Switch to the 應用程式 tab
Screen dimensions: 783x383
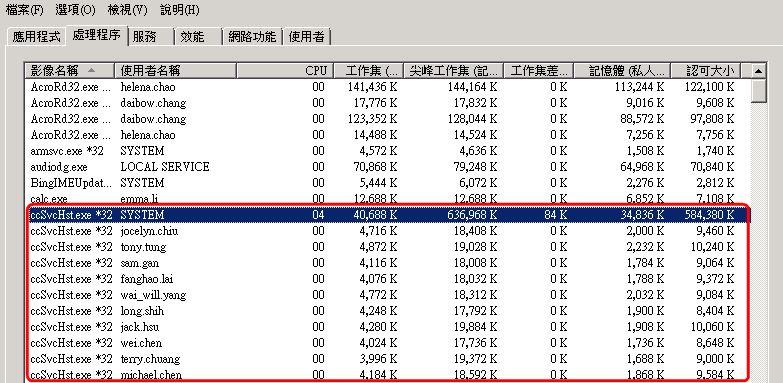(36, 37)
